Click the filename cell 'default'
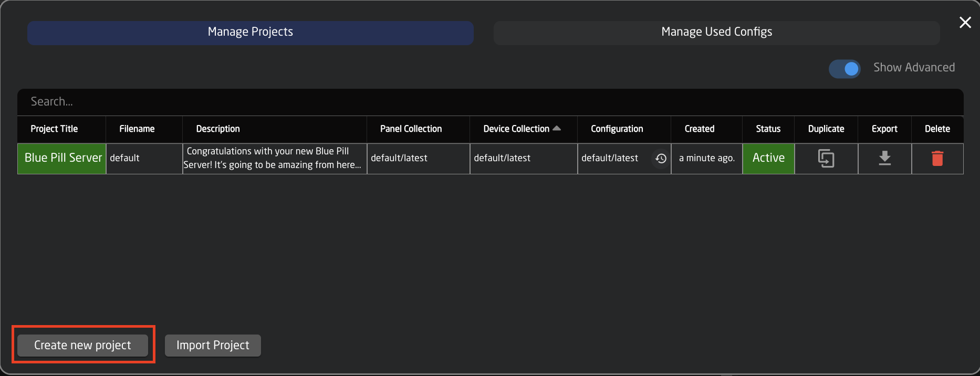The height and width of the screenshot is (376, 980). pyautogui.click(x=144, y=158)
